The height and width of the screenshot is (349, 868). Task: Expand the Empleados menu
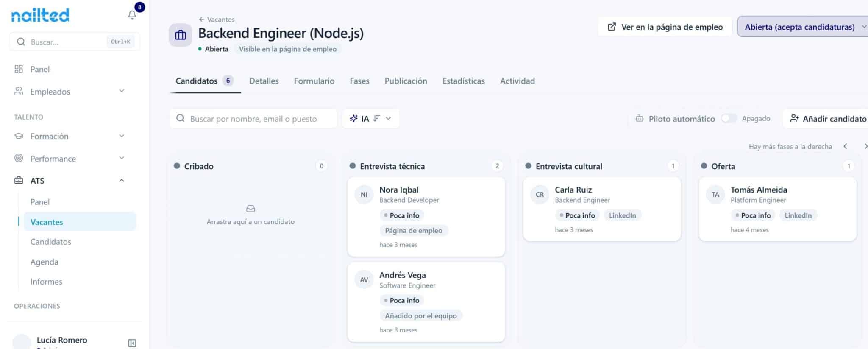(x=122, y=91)
